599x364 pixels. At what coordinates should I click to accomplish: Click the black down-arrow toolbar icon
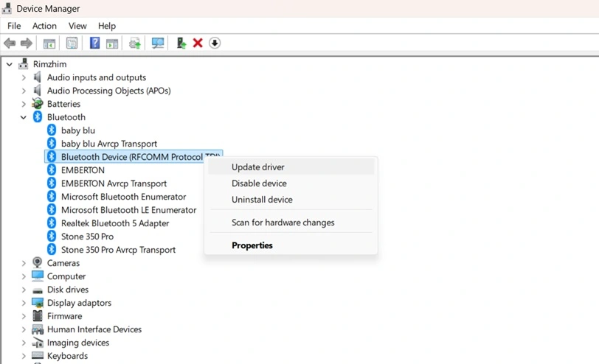point(215,43)
